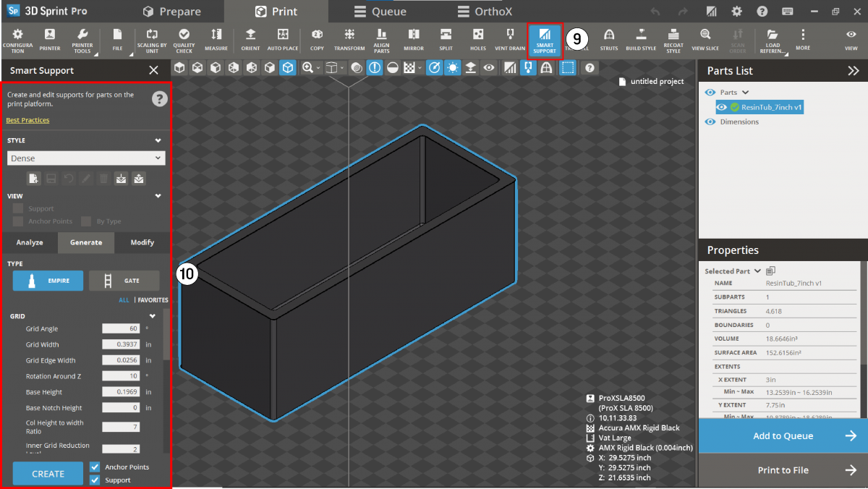Screen dimensions: 868x489
Task: Toggle the Support checkbox beside Create button
Action: coord(95,480)
